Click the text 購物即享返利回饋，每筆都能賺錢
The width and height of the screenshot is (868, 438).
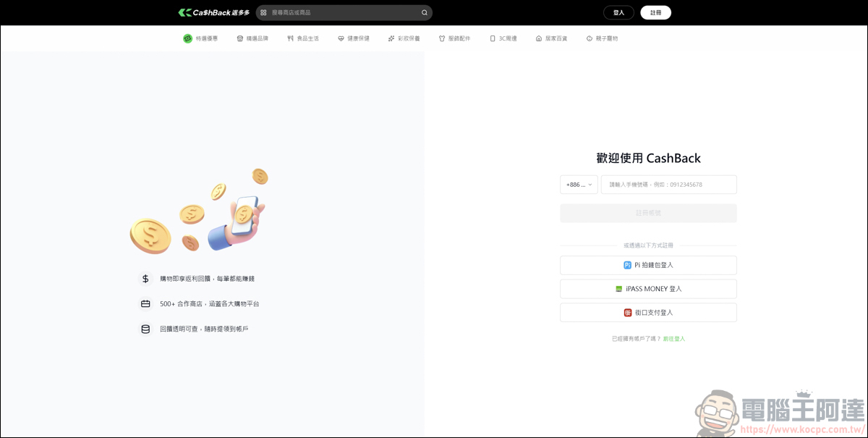click(208, 279)
